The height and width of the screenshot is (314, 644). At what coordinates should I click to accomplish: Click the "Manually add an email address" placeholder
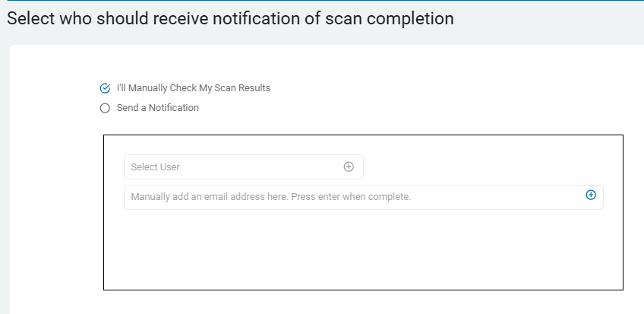[x=270, y=197]
